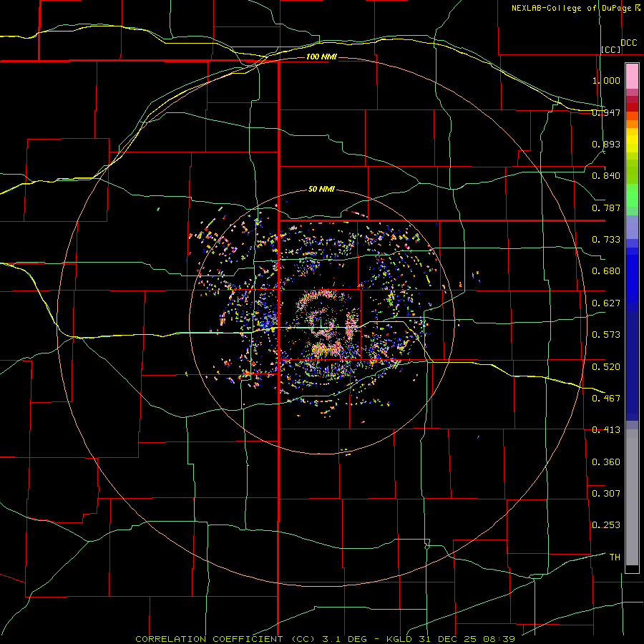Click the 0.253 legend value
Viewport: 644px width, 644px height.
coord(606,525)
